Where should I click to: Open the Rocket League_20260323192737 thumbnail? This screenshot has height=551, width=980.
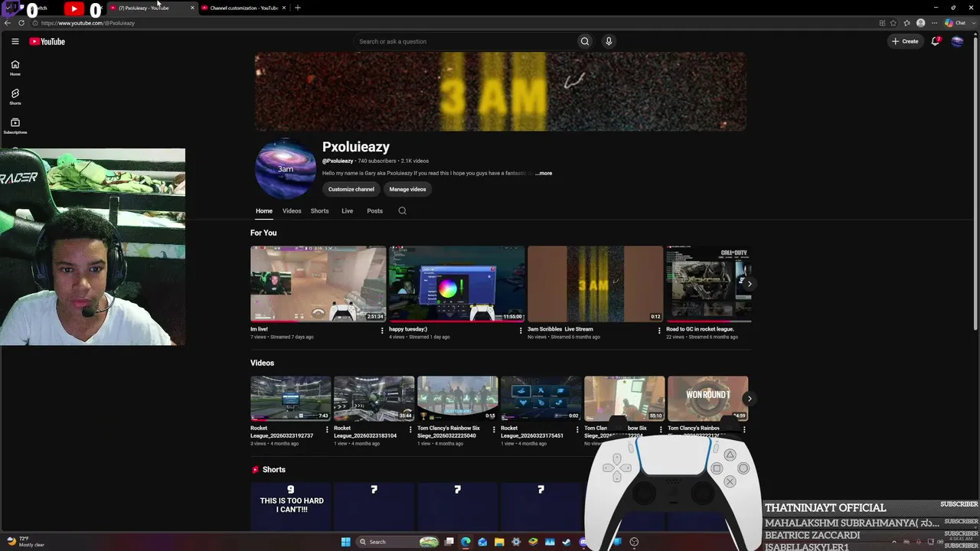tap(291, 399)
